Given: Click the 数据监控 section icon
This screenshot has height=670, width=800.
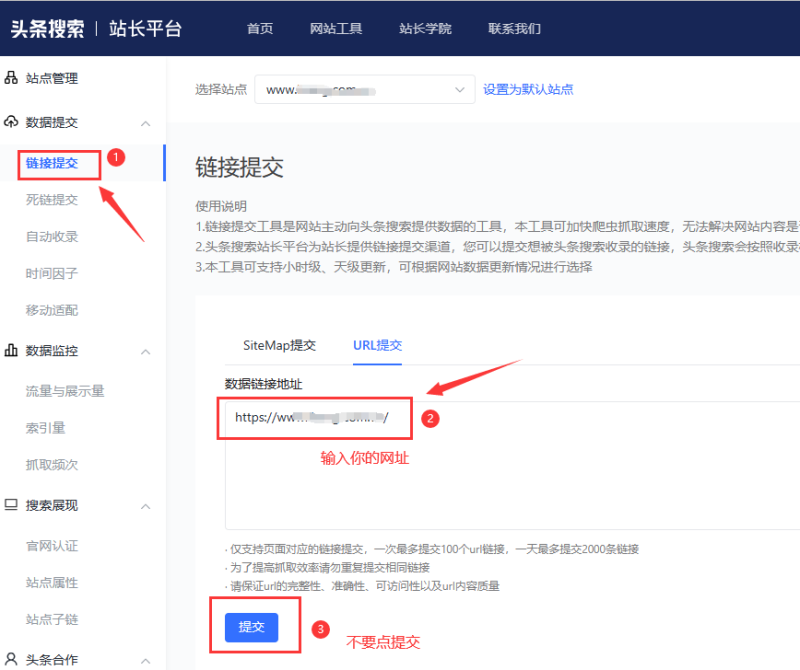Looking at the screenshot, I should point(10,350).
